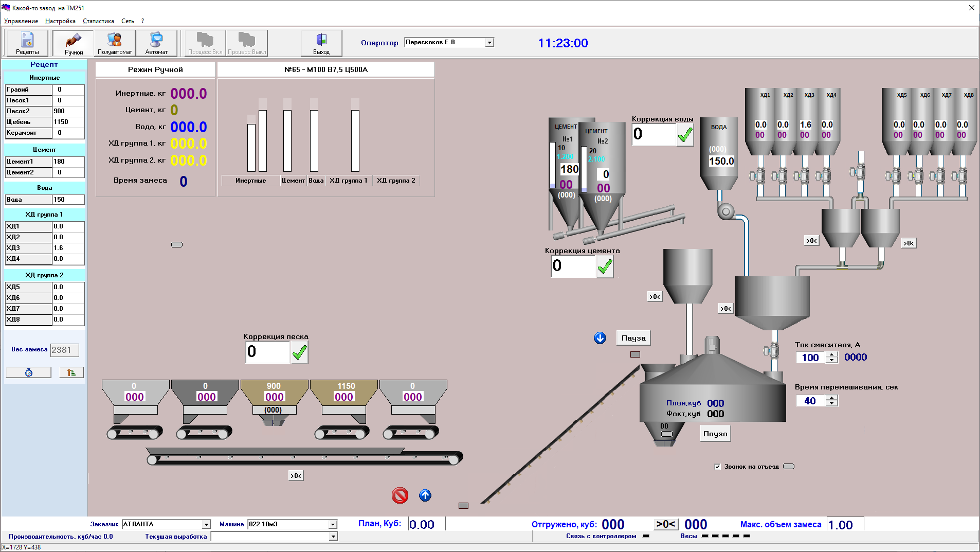
Task: Open the Настройка menu
Action: point(60,21)
